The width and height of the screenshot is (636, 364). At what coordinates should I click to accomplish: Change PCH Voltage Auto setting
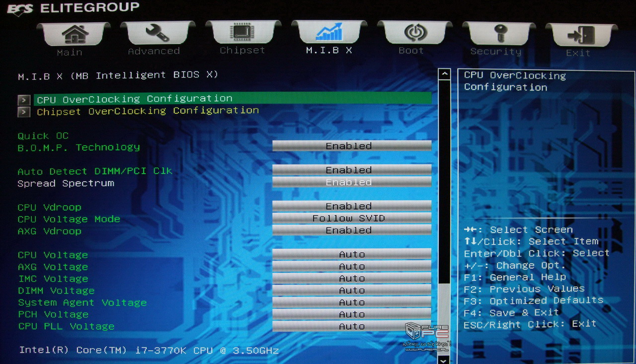[x=352, y=314]
